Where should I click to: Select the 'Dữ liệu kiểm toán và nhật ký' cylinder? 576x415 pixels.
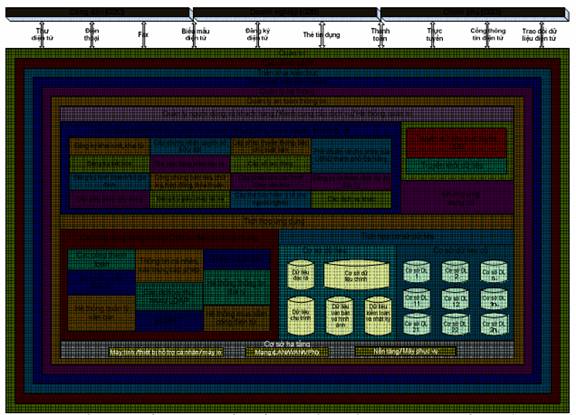(378, 316)
